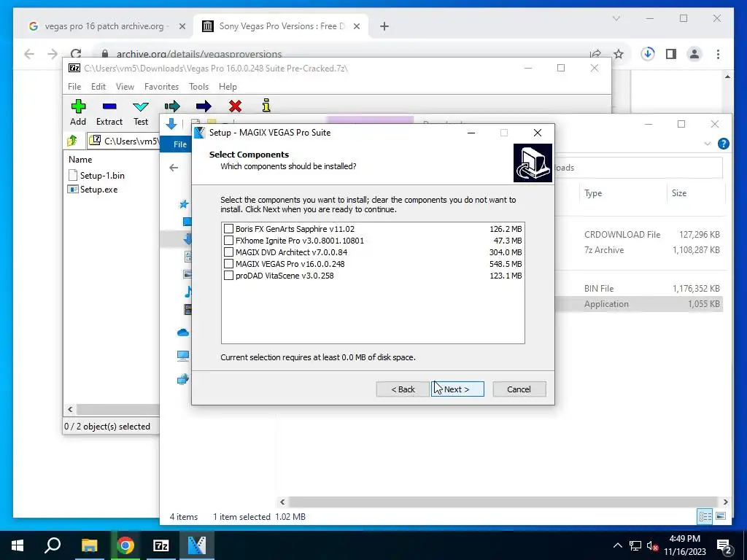This screenshot has width=747, height=560.
Task: Click the Explorer search box
Action: (x=638, y=168)
